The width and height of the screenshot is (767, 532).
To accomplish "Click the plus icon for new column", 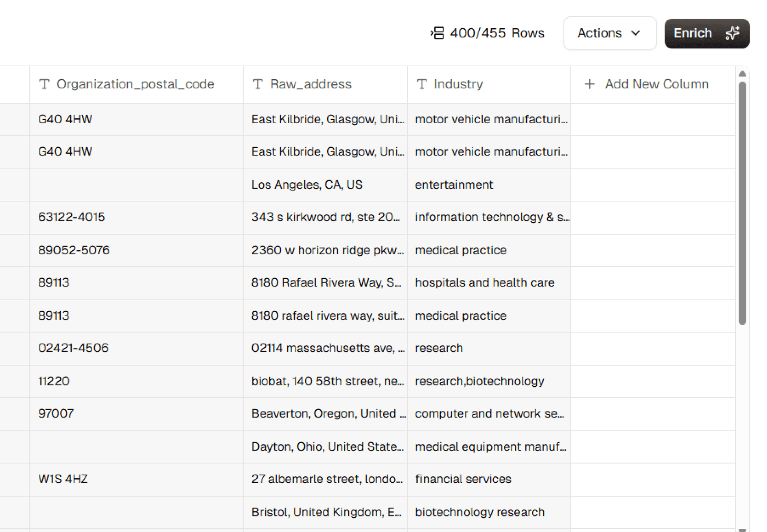I will [589, 84].
